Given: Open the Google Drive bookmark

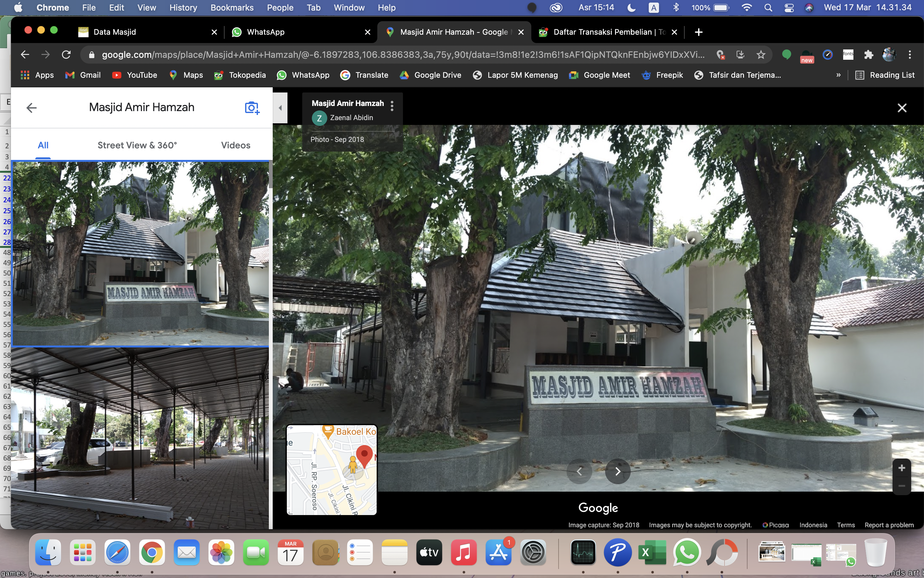Looking at the screenshot, I should tap(430, 75).
